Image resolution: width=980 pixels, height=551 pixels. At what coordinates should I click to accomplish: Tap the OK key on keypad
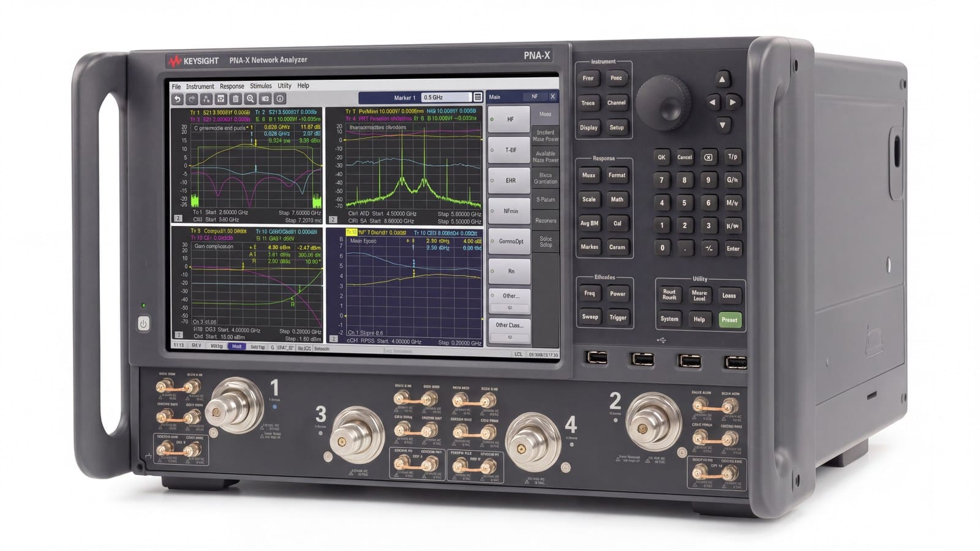[661, 157]
